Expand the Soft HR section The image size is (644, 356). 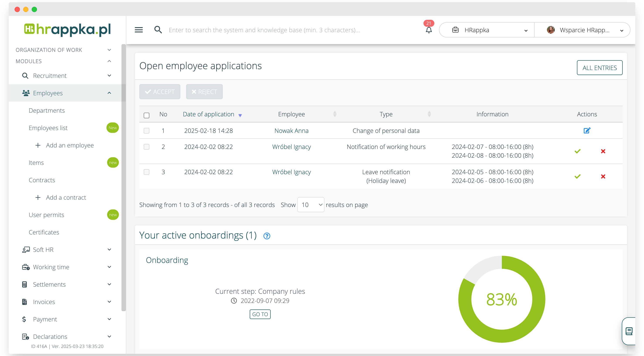pyautogui.click(x=43, y=249)
